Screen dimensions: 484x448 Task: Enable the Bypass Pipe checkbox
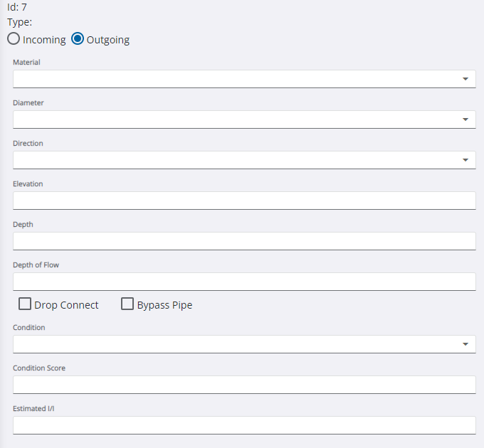[127, 304]
